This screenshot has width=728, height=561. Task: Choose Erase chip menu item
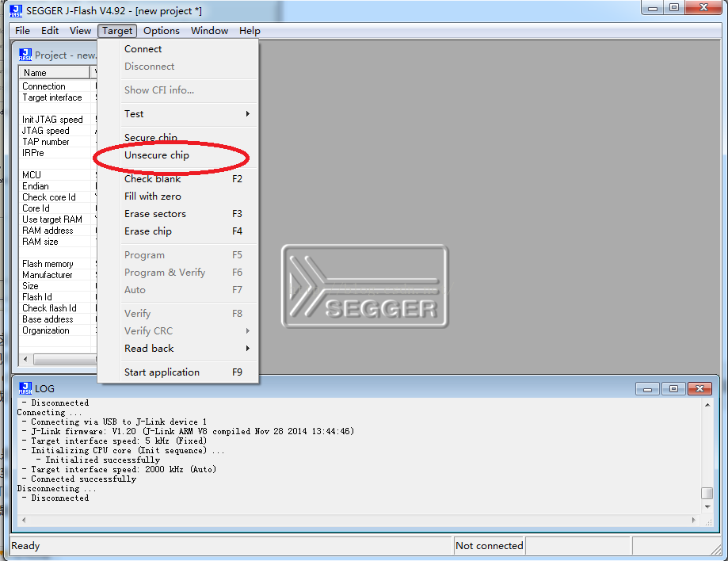pyautogui.click(x=177, y=231)
